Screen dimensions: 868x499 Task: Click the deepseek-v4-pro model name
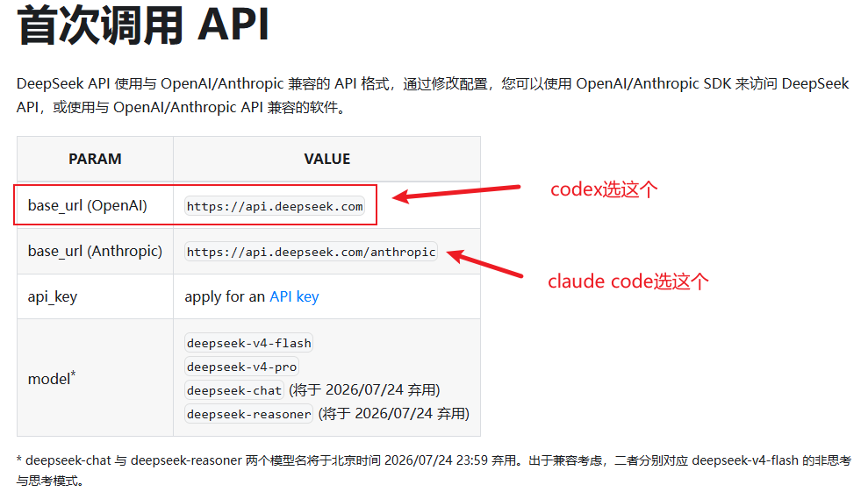tap(241, 367)
